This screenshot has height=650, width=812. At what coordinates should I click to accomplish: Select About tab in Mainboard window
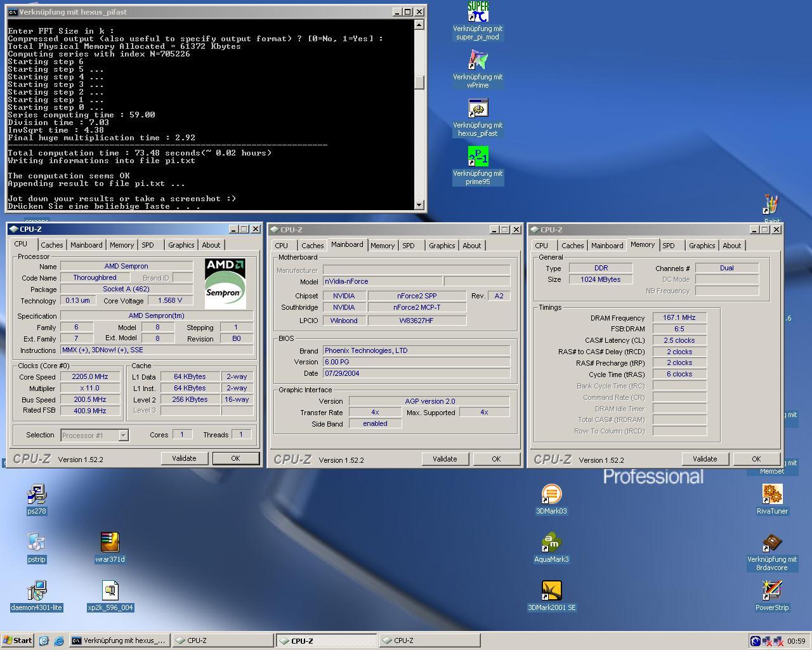pyautogui.click(x=472, y=246)
